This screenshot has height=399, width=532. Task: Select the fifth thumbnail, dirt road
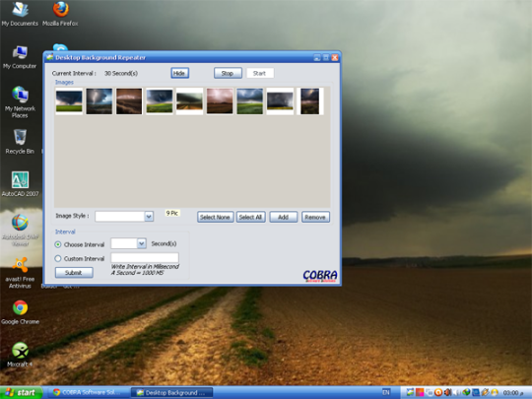(189, 101)
